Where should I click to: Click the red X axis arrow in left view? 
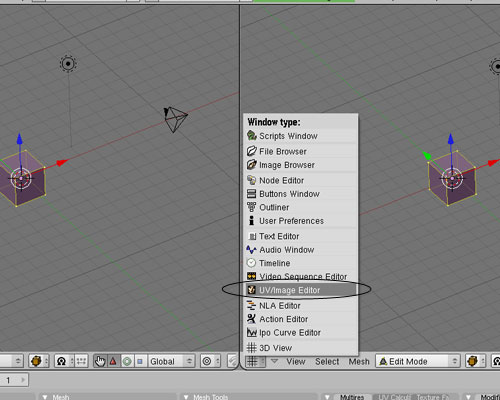62,163
